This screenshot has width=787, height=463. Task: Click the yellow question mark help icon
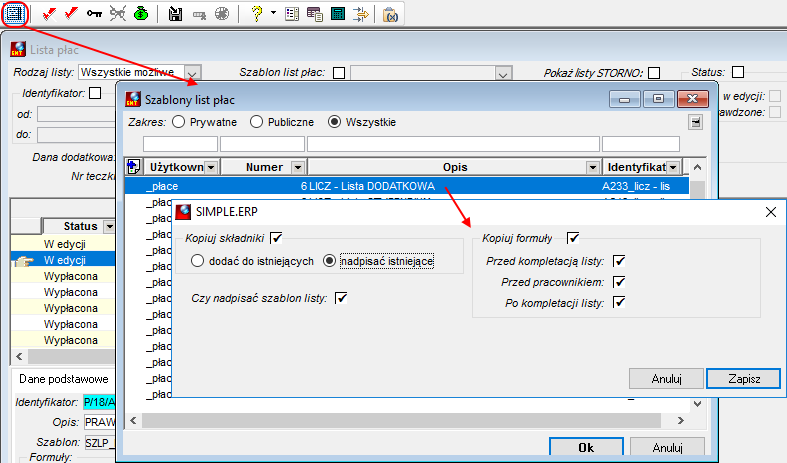pos(256,14)
